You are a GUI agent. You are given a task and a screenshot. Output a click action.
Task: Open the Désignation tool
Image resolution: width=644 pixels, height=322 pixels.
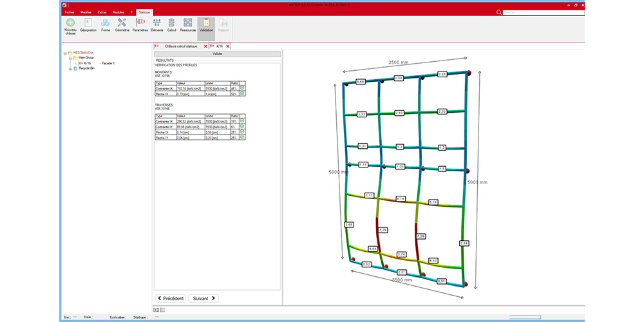(x=88, y=23)
